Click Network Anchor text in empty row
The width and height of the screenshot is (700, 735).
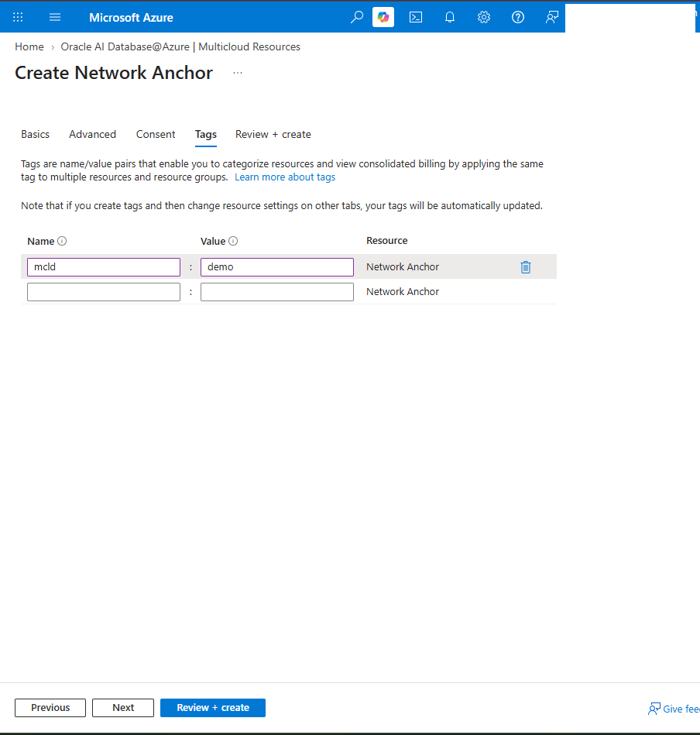[x=403, y=291]
